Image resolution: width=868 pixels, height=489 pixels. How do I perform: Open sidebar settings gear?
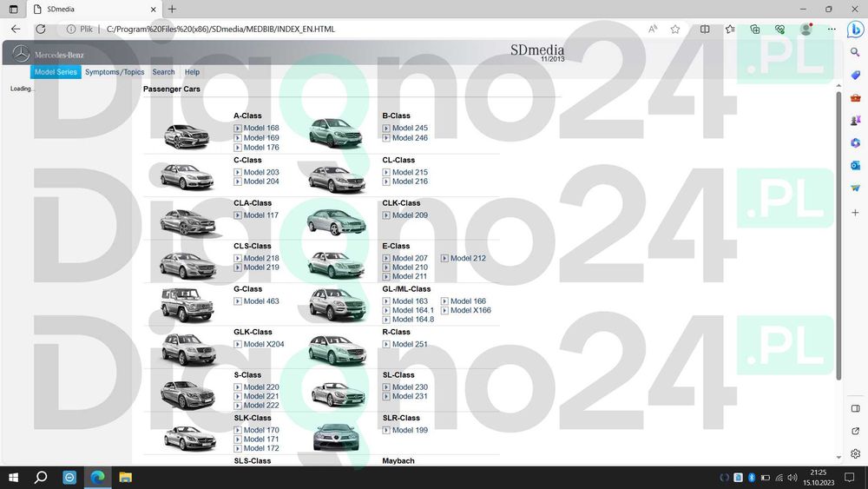pyautogui.click(x=855, y=454)
